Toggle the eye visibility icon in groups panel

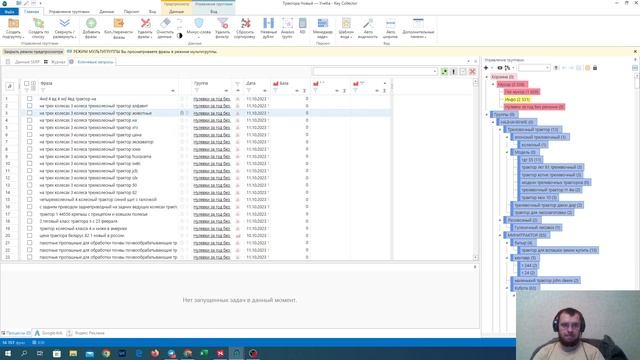click(500, 68)
